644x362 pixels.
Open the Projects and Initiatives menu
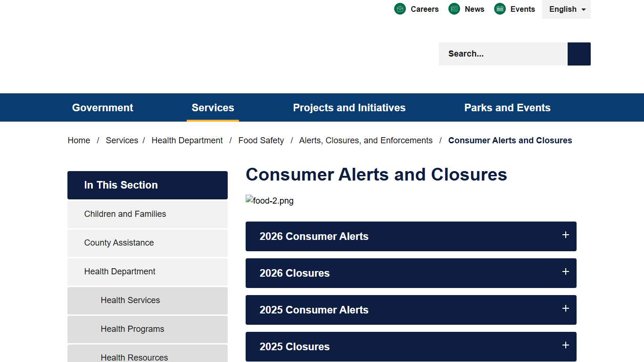349,107
